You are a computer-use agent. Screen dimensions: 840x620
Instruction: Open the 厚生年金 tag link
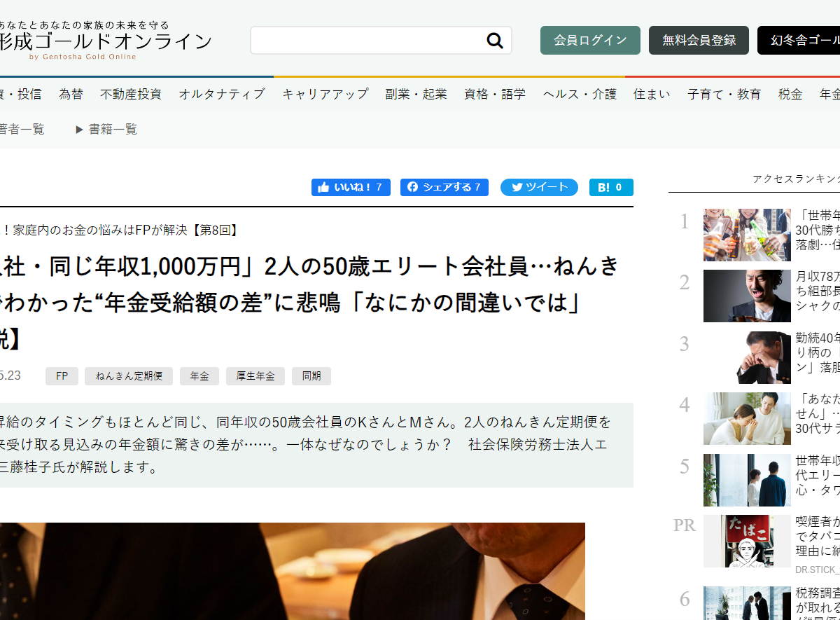tap(255, 376)
